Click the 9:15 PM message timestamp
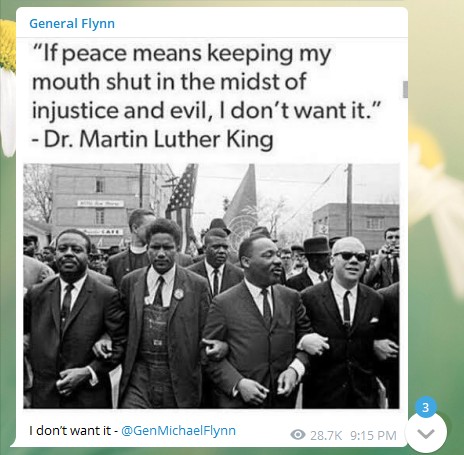 coord(373,435)
